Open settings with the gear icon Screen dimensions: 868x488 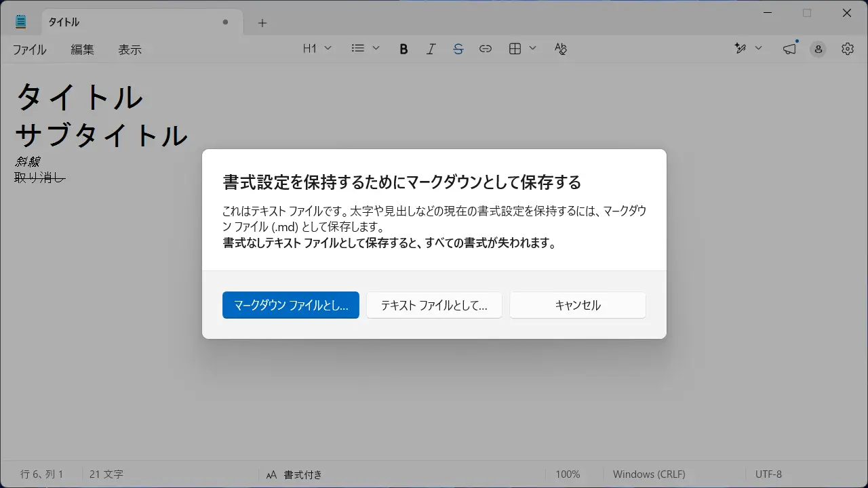pos(848,49)
